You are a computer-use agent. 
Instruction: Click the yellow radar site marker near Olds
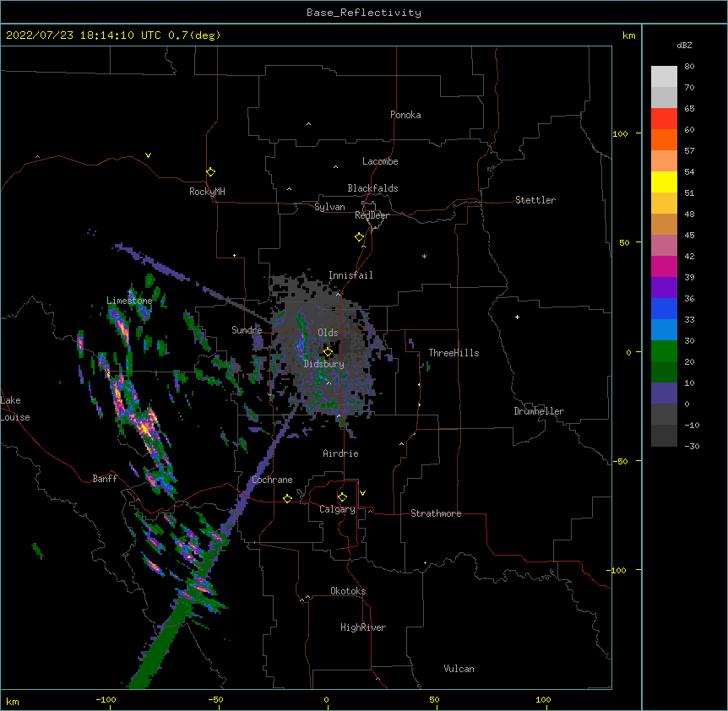328,352
